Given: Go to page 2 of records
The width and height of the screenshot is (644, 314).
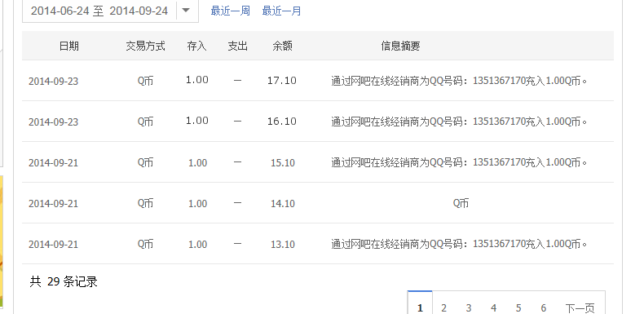Looking at the screenshot, I should pos(444,307).
